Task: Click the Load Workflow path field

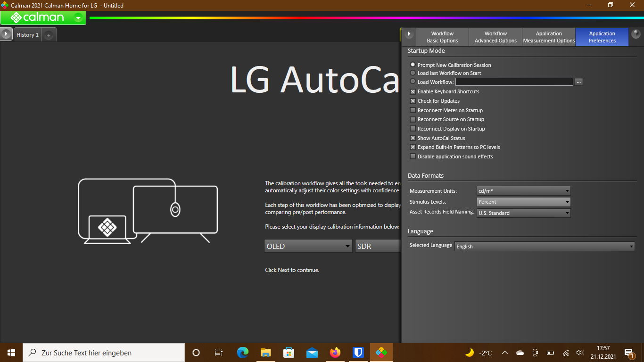Action: (514, 82)
